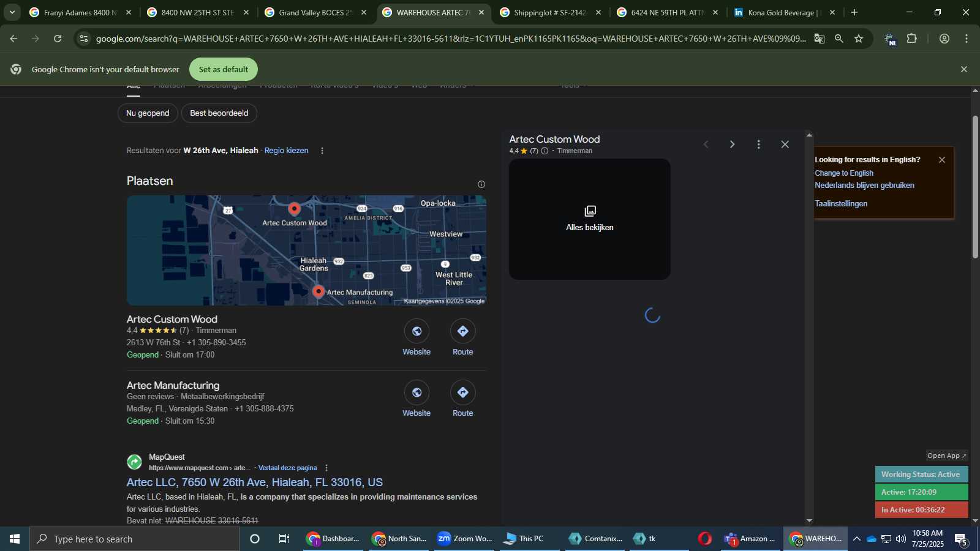Click Artec Custom Wood pin on map

[295, 209]
